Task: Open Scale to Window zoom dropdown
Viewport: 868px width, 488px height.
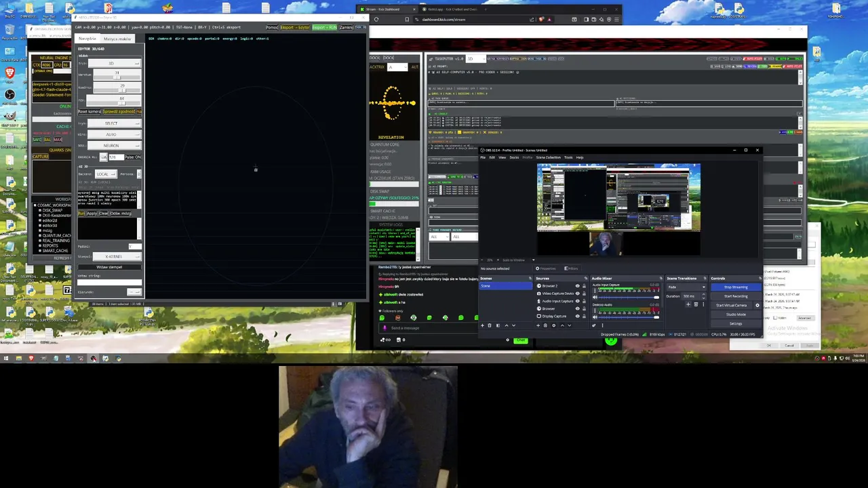Action: pyautogui.click(x=519, y=260)
